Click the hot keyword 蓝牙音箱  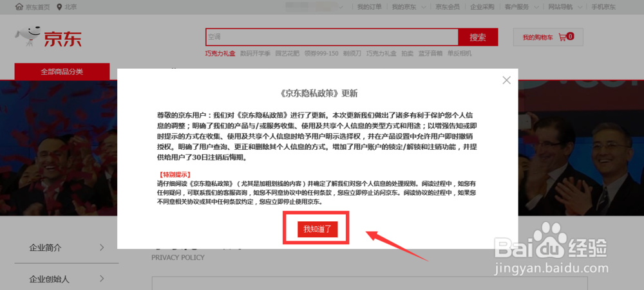click(x=430, y=53)
